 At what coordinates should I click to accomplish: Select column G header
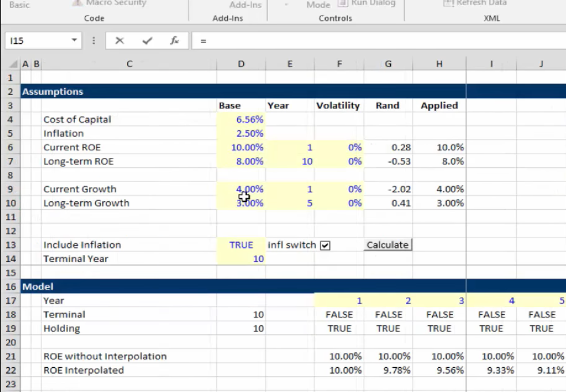click(x=388, y=64)
